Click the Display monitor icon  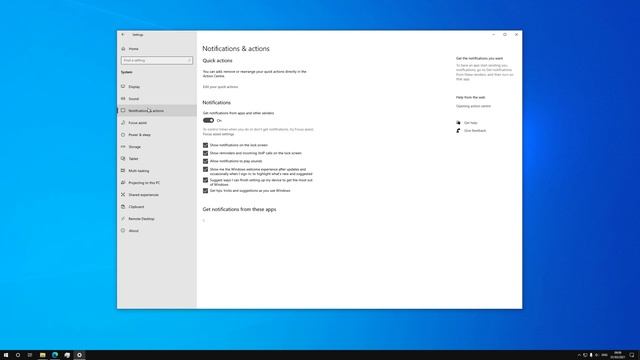[x=123, y=87]
